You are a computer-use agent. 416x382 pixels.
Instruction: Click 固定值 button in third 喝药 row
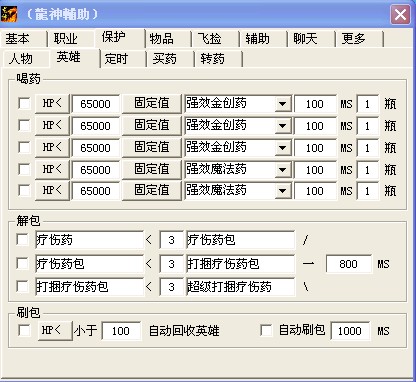click(x=152, y=147)
